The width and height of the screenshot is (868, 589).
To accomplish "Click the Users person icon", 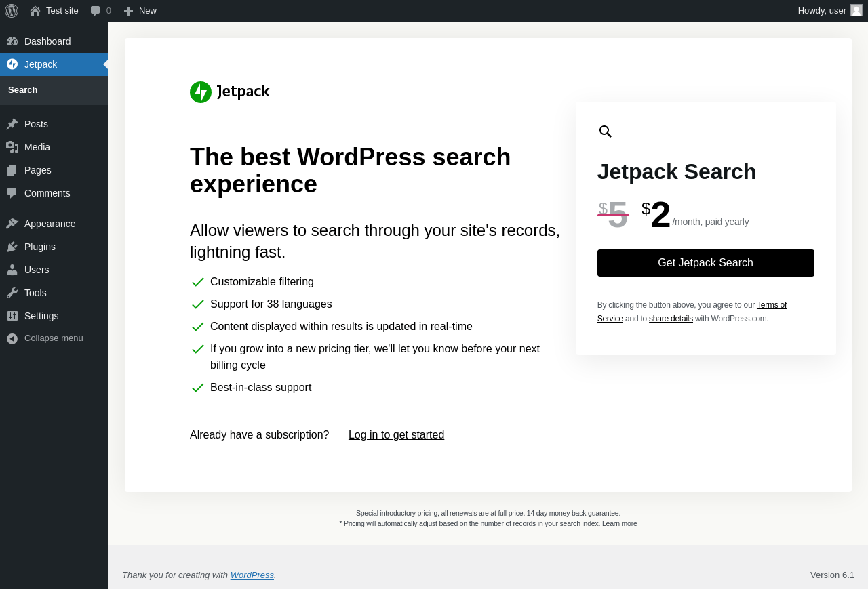I will coord(12,270).
